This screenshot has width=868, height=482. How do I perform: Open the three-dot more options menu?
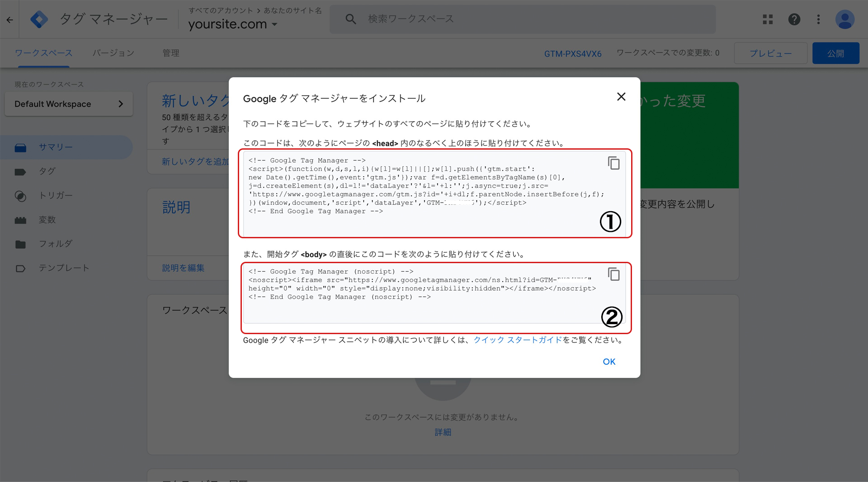point(818,19)
